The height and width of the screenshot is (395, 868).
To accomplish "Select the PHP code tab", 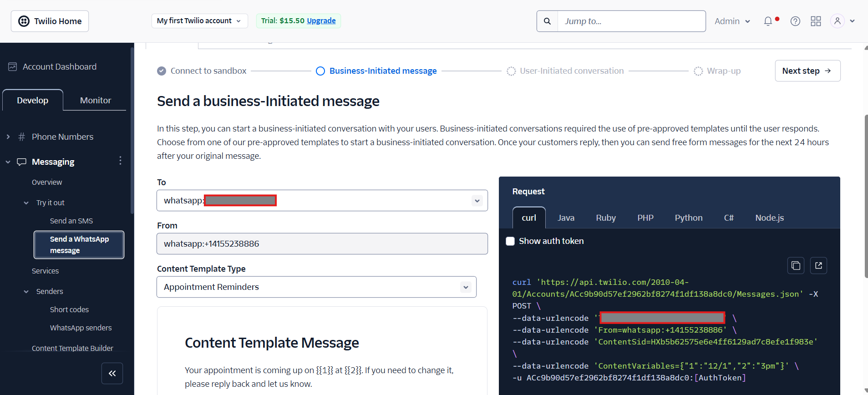I will tap(645, 218).
